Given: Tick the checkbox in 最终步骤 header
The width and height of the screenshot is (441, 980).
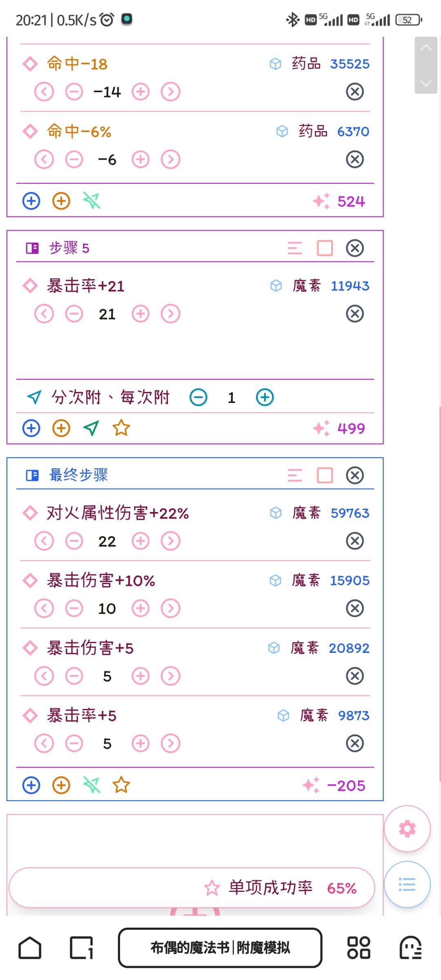Looking at the screenshot, I should tap(325, 475).
